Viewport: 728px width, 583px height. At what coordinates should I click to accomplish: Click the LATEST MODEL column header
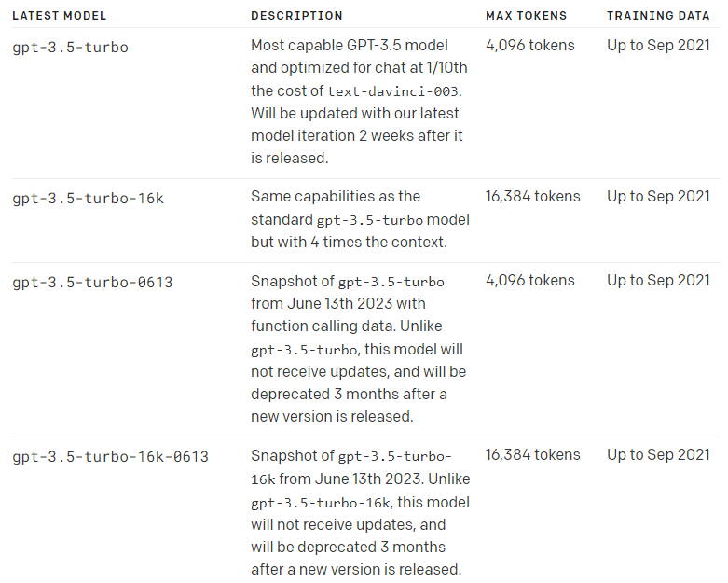click(x=60, y=16)
